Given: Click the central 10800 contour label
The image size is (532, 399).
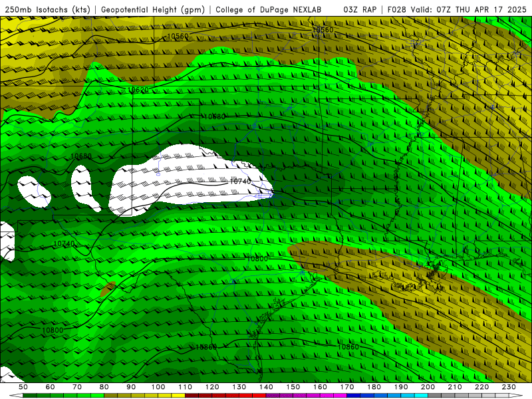Looking at the screenshot, I should pyautogui.click(x=257, y=259).
